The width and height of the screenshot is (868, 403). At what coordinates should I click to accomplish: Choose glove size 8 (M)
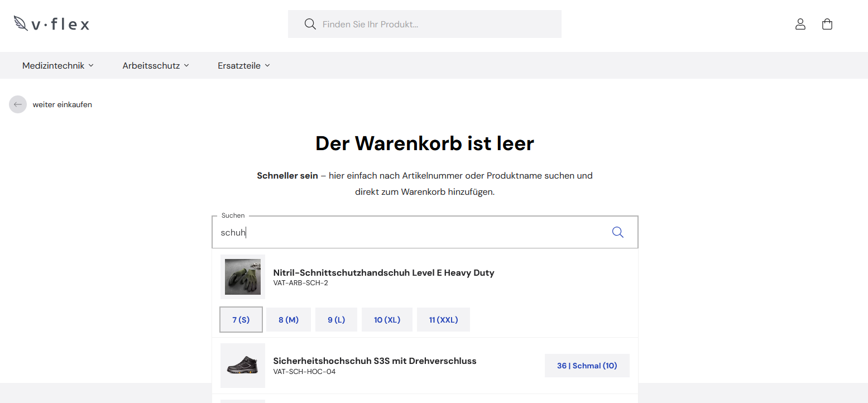(289, 320)
